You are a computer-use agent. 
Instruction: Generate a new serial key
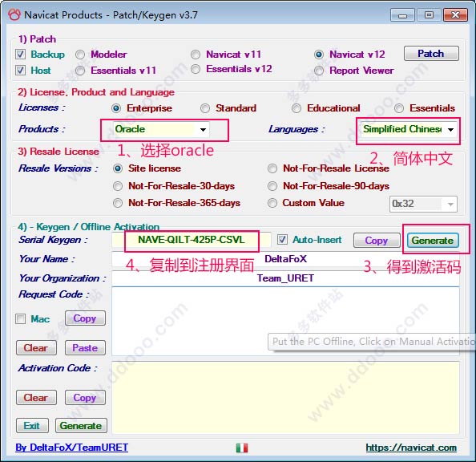click(433, 241)
